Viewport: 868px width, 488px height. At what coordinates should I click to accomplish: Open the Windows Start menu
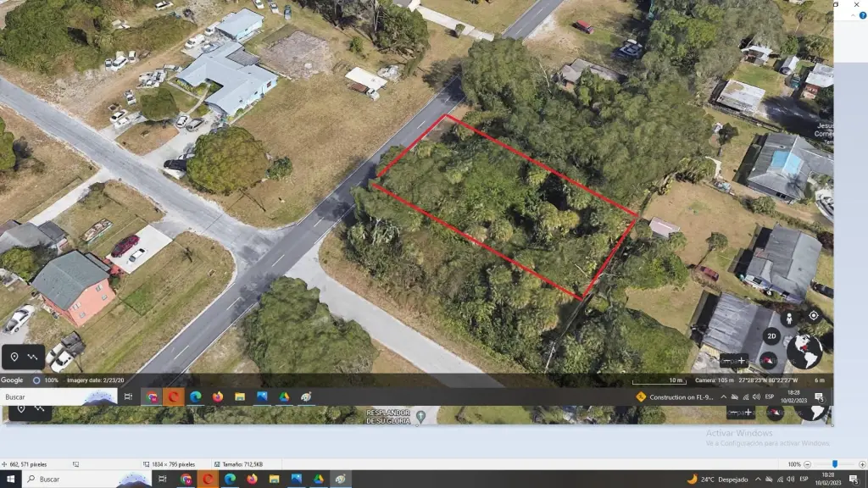pyautogui.click(x=10, y=480)
